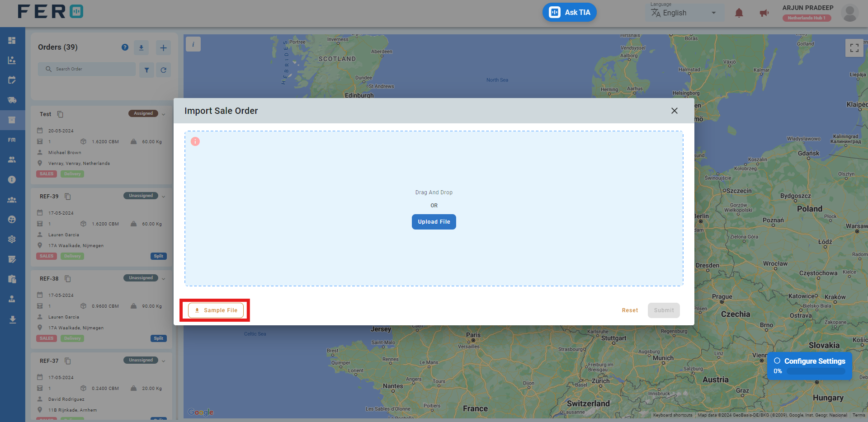Click the Delivery tag on REF-39 order
Image resolution: width=868 pixels, height=422 pixels.
pyautogui.click(x=72, y=256)
